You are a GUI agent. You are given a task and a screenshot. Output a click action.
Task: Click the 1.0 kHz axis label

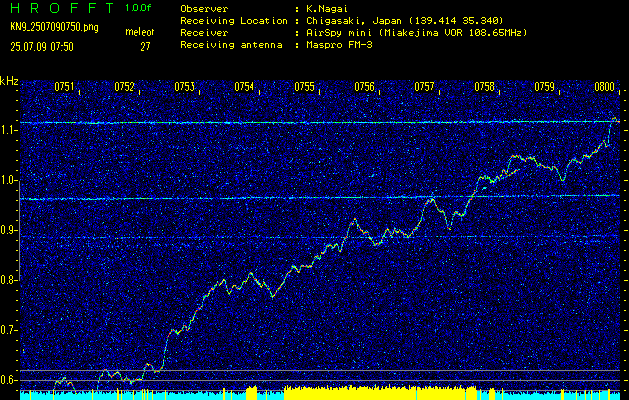[x=7, y=180]
